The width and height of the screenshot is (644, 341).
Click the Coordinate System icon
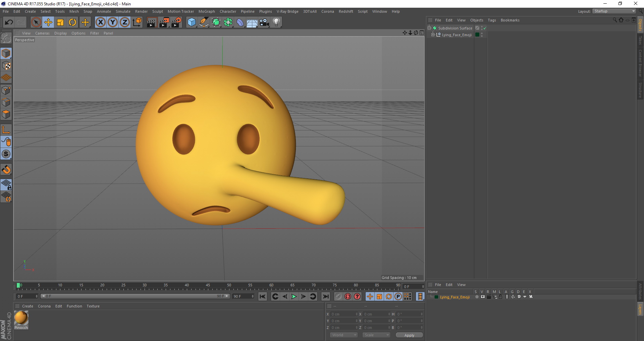pyautogui.click(x=137, y=22)
